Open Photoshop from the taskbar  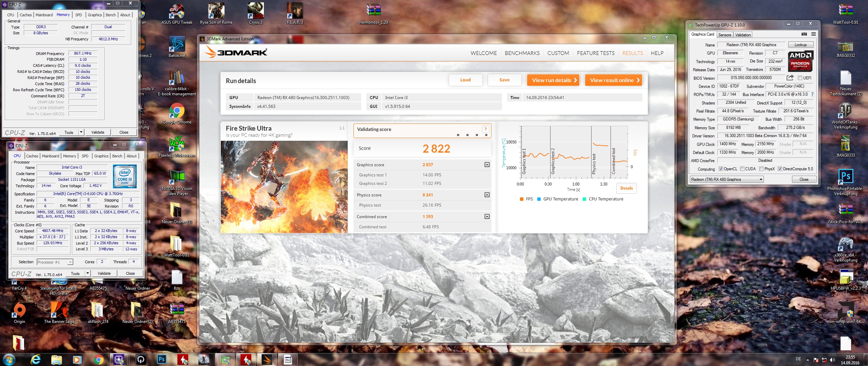[162, 360]
